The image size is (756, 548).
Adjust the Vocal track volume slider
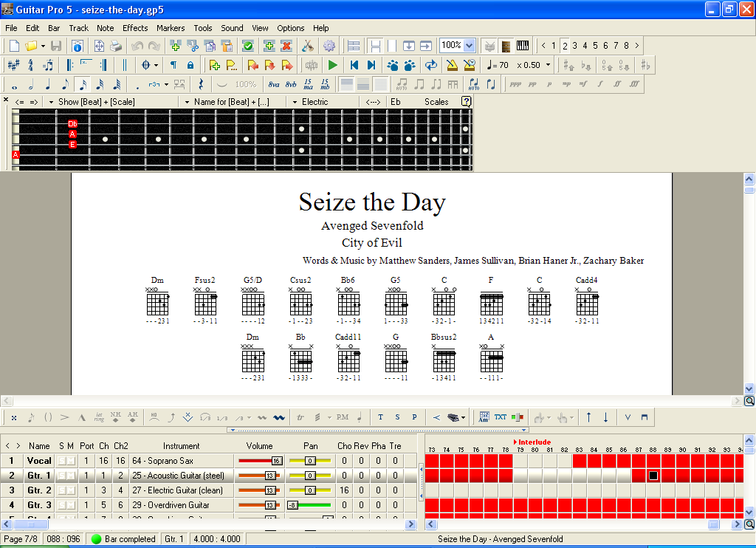pyautogui.click(x=261, y=461)
